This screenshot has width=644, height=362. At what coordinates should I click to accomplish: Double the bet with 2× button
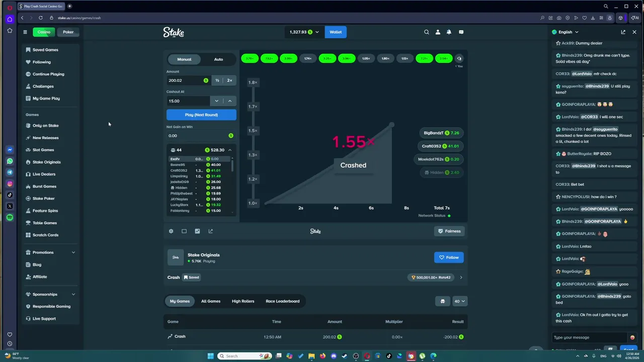click(230, 80)
